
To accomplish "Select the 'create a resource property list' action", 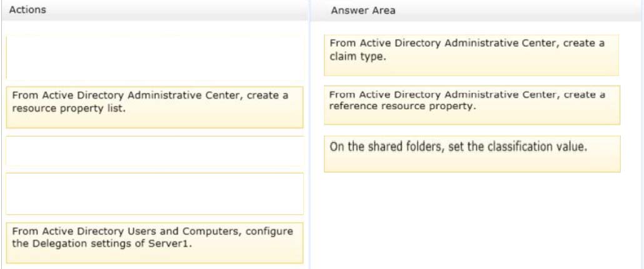I will 155,107.
